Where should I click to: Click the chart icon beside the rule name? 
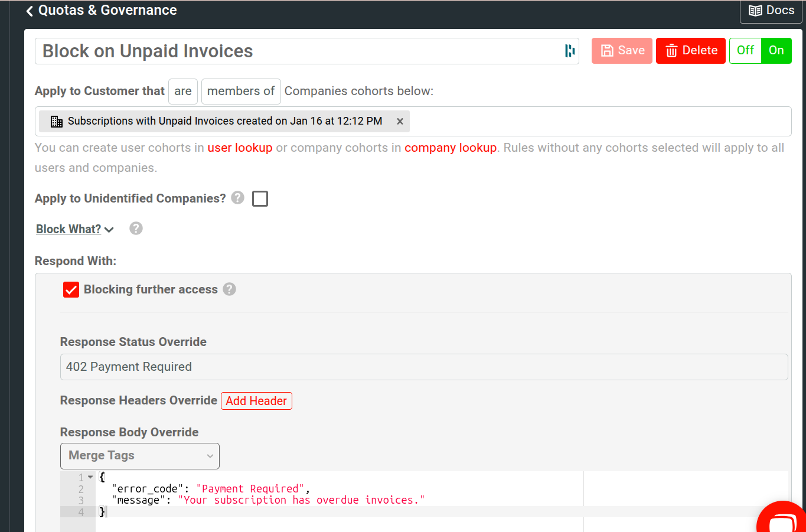pos(569,51)
